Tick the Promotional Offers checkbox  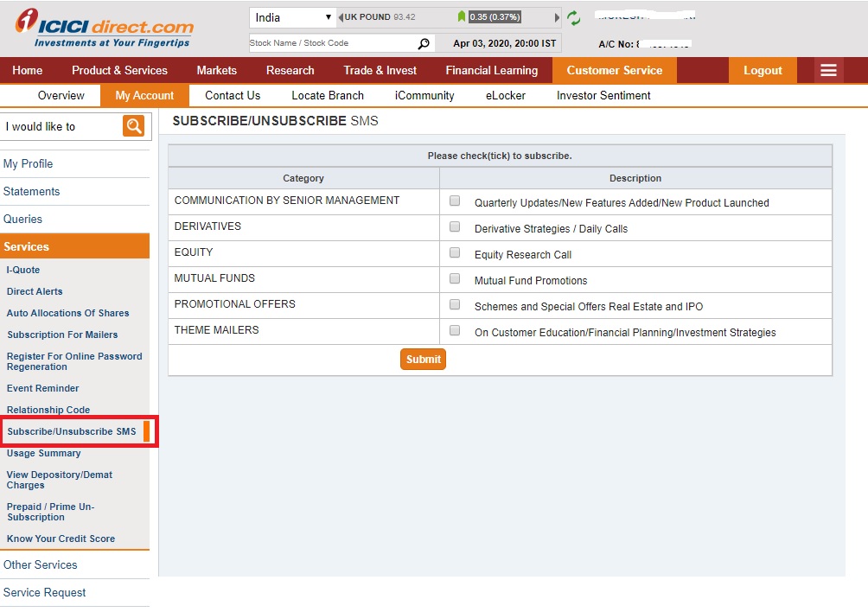click(x=455, y=304)
